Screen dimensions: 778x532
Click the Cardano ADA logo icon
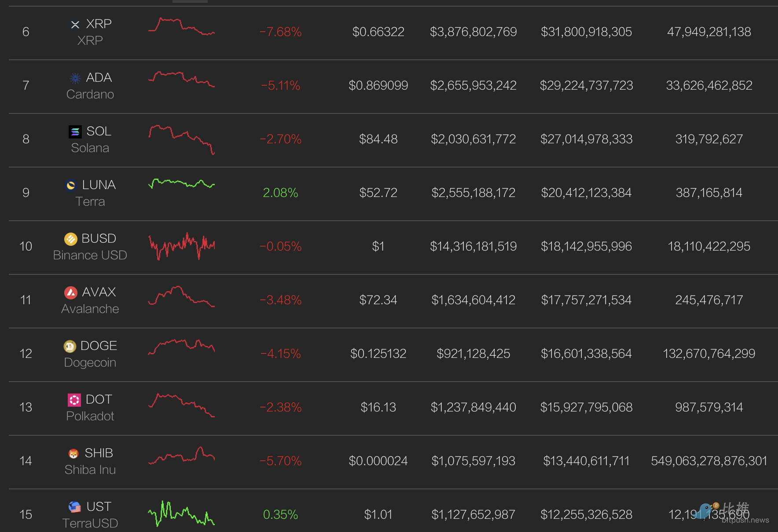[75, 78]
